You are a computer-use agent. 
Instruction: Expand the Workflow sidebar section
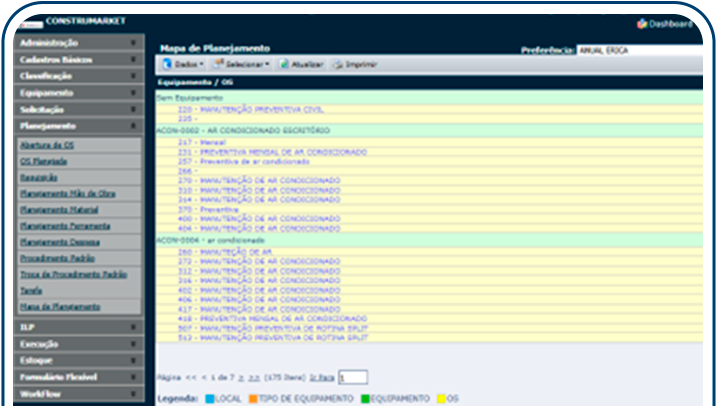[133, 394]
